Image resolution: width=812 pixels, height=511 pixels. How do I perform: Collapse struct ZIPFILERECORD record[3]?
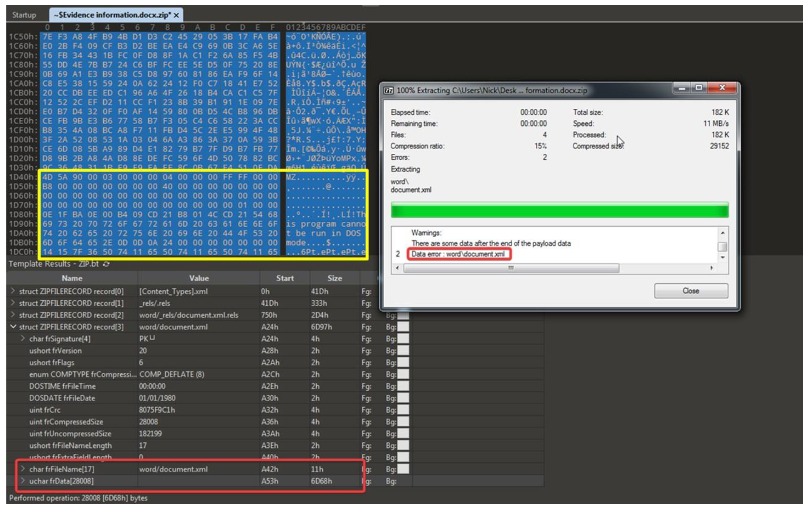coord(13,327)
